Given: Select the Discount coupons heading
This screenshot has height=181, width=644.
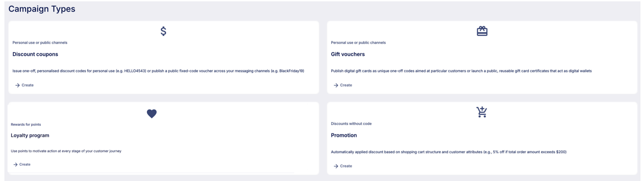Looking at the screenshot, I should (x=35, y=54).
